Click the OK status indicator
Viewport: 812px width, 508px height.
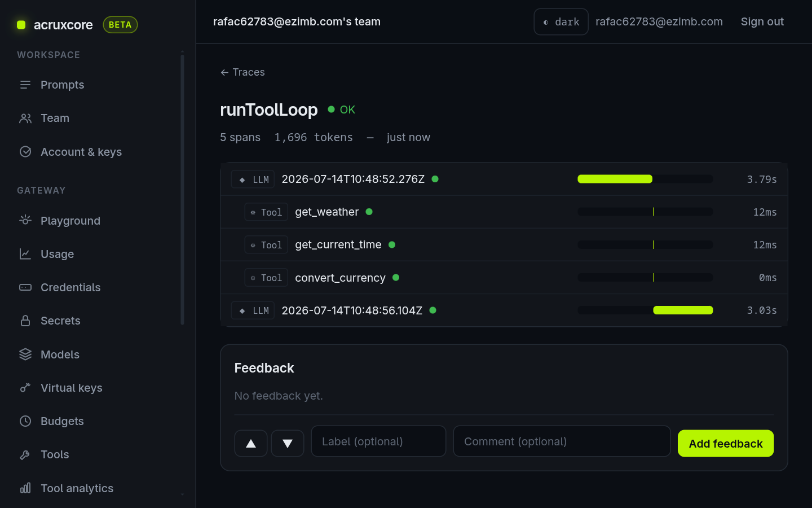click(x=342, y=110)
